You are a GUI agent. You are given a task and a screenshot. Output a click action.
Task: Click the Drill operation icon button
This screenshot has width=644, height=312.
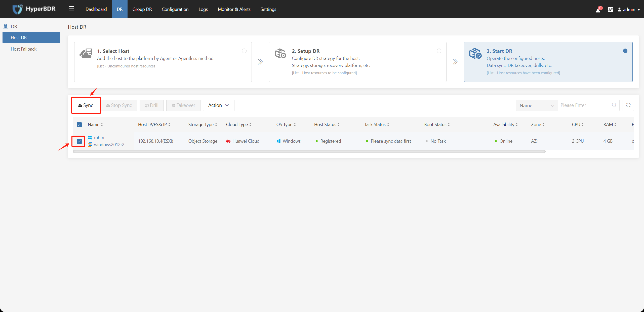151,105
